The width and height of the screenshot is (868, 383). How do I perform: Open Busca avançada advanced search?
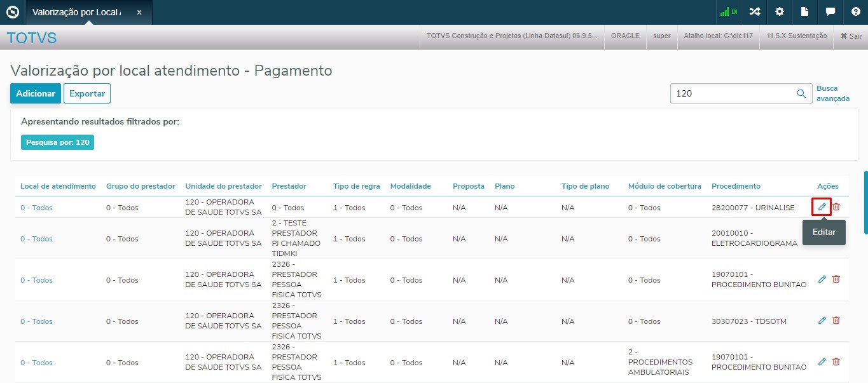(833, 93)
